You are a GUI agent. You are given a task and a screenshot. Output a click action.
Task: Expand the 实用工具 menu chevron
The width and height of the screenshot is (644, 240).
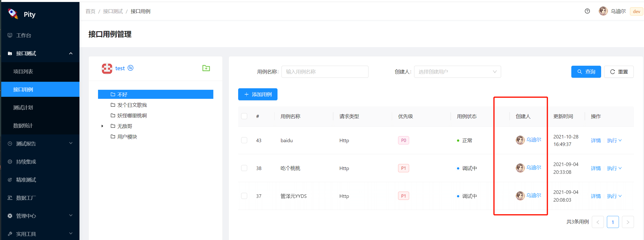point(71,233)
